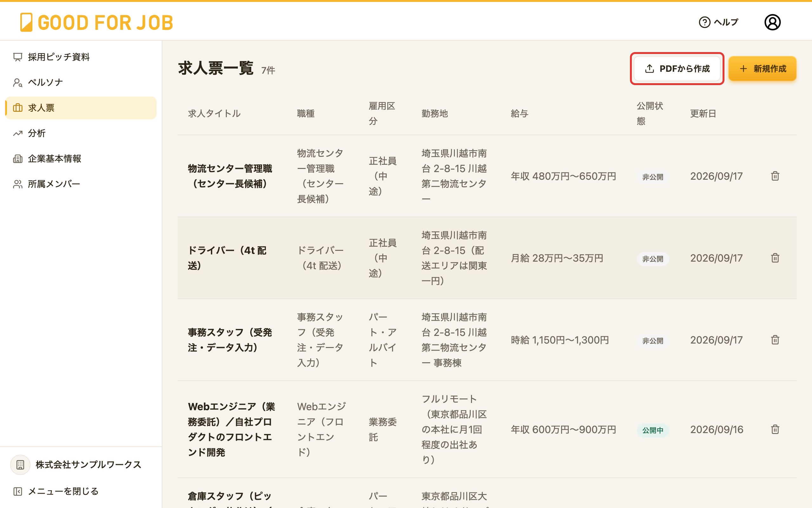Open Webエンジニア(業務委託) job title
812x508 pixels.
[232, 429]
